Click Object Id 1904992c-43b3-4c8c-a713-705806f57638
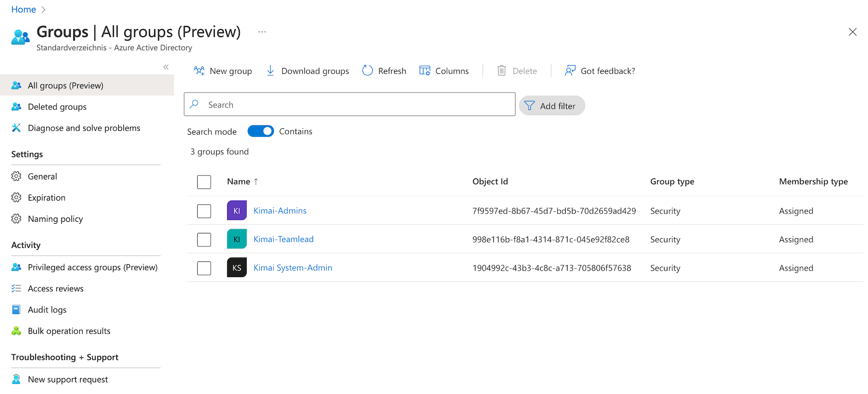This screenshot has width=868, height=394. click(552, 268)
